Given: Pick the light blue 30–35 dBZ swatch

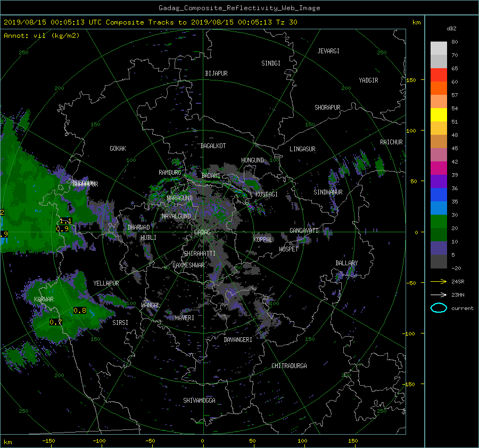Looking at the screenshot, I should coord(439,208).
